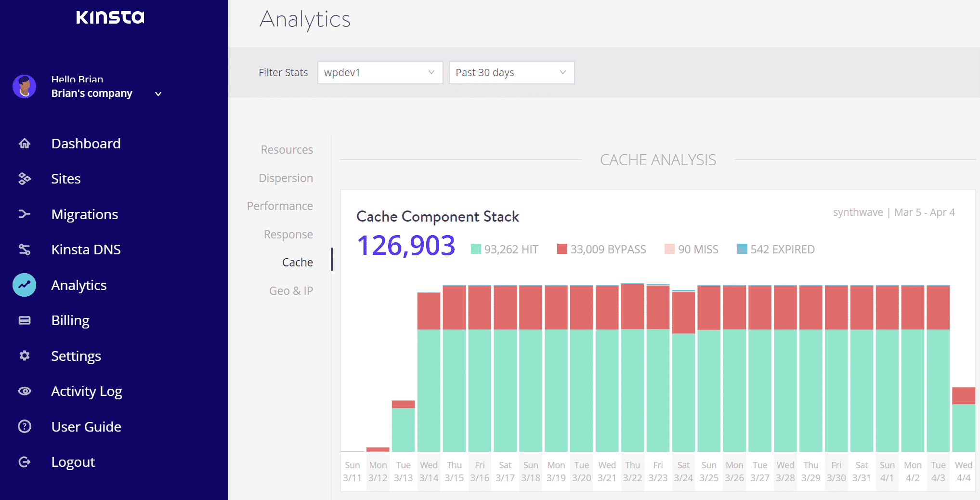Image resolution: width=980 pixels, height=500 pixels.
Task: Click the Kinsta logo
Action: click(110, 17)
